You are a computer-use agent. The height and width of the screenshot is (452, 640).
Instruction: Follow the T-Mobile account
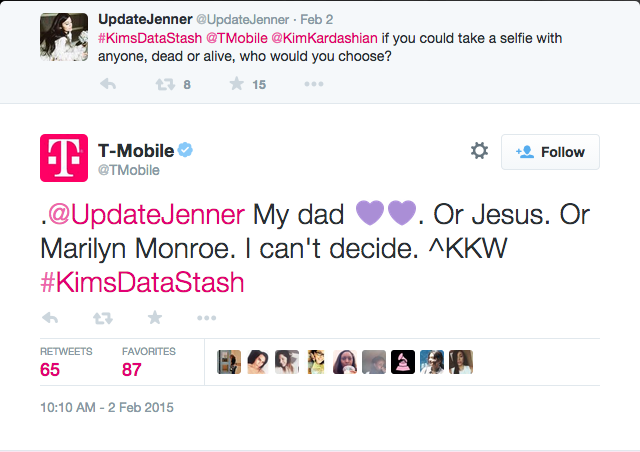[550, 152]
